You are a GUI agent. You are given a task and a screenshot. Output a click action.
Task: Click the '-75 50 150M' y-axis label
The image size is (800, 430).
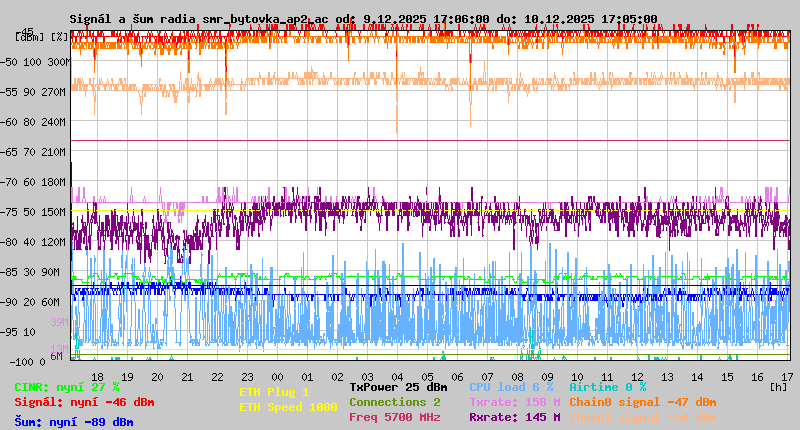33,212
